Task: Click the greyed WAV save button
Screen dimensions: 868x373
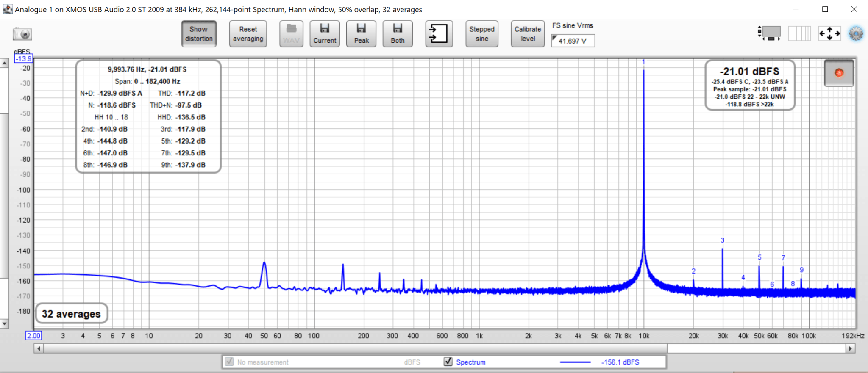Action: pyautogui.click(x=291, y=34)
